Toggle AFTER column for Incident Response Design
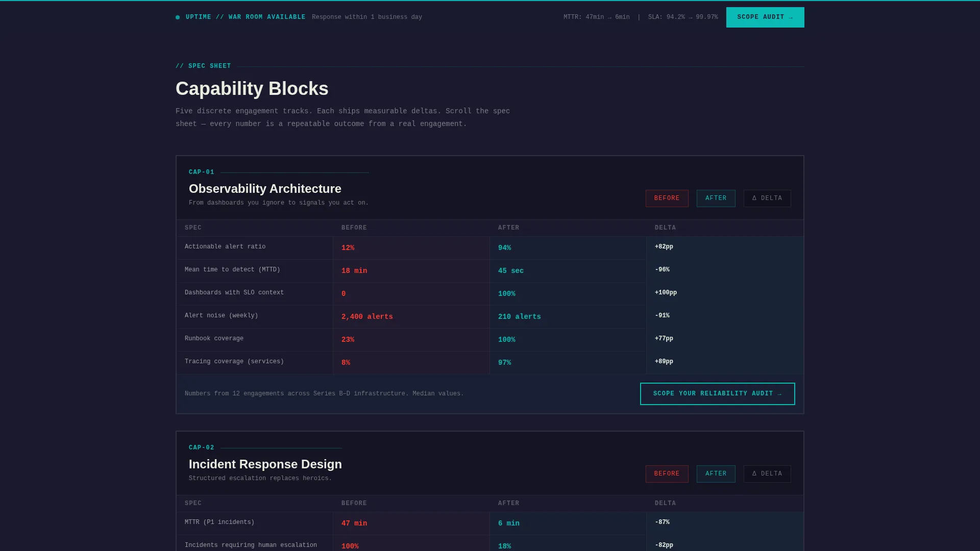 point(716,474)
